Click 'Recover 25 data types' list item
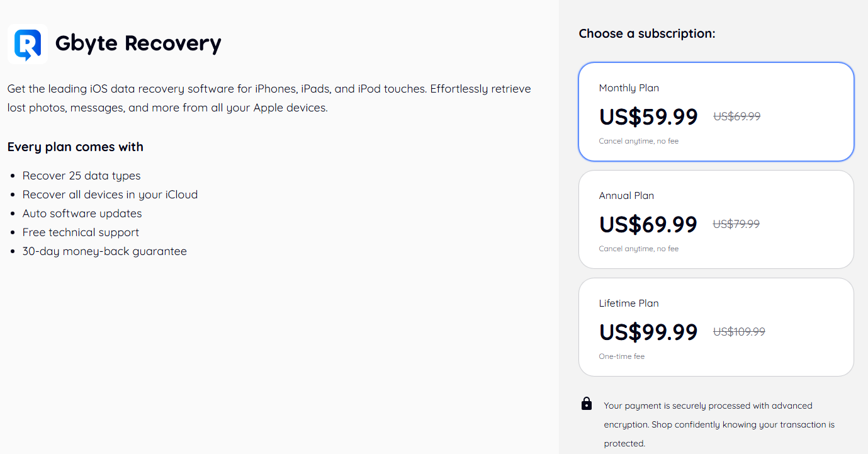 point(82,176)
